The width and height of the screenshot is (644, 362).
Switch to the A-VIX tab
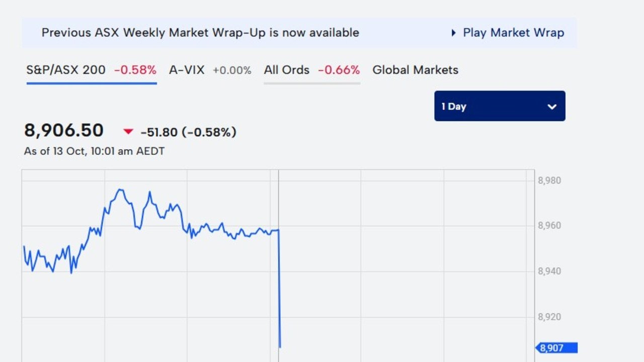coord(187,70)
